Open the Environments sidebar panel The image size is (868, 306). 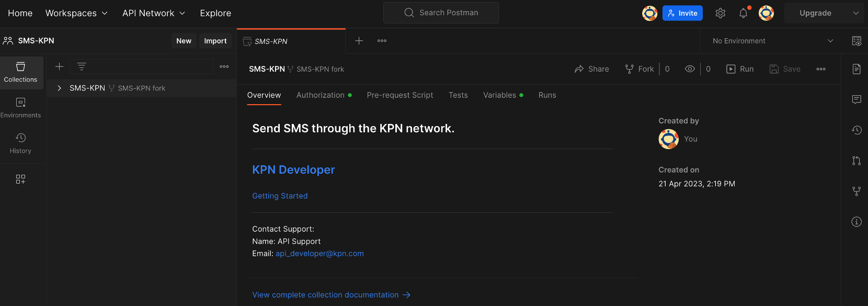21,108
